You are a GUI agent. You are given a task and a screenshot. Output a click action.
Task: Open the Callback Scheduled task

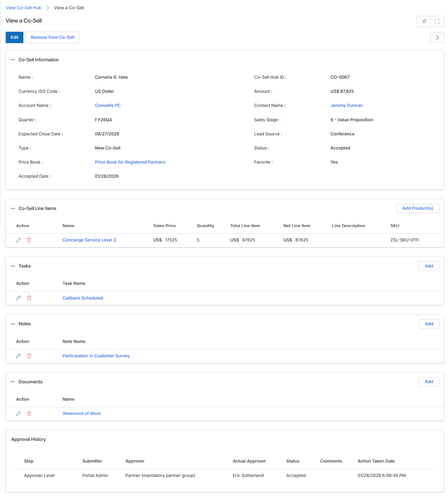click(x=83, y=298)
